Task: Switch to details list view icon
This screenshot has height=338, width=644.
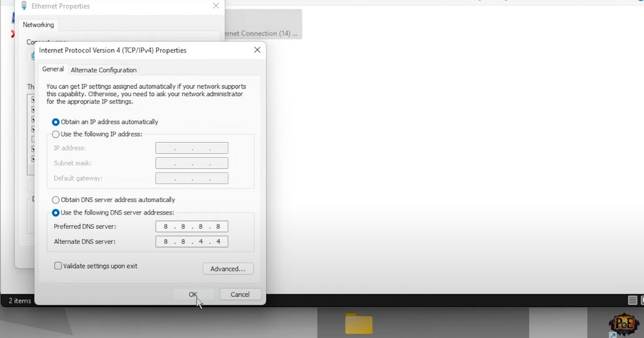Action: coord(633,300)
